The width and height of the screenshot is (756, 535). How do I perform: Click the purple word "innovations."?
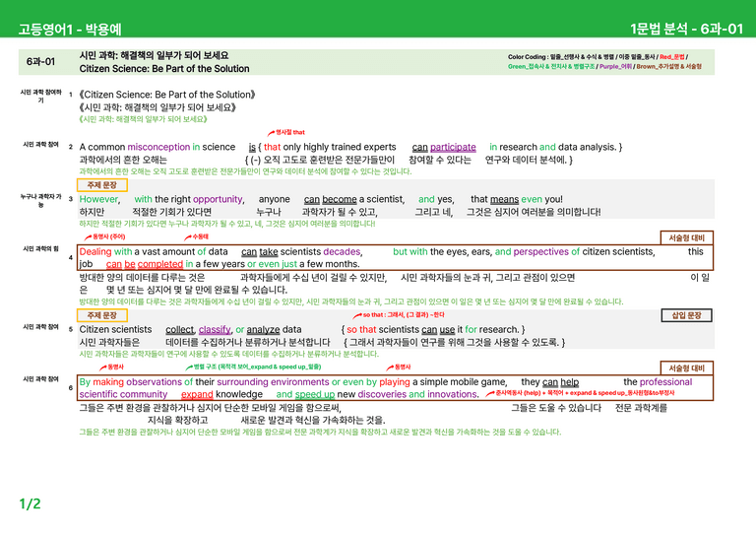click(452, 394)
